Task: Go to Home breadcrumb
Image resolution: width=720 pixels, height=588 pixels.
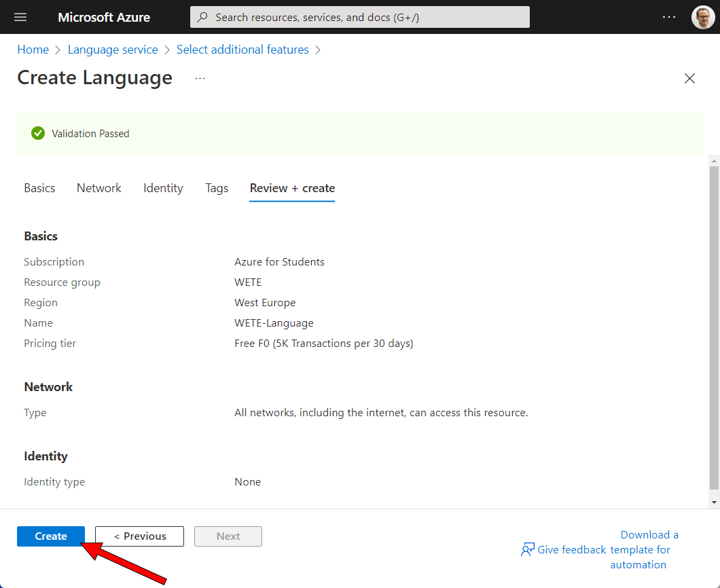Action: (33, 50)
